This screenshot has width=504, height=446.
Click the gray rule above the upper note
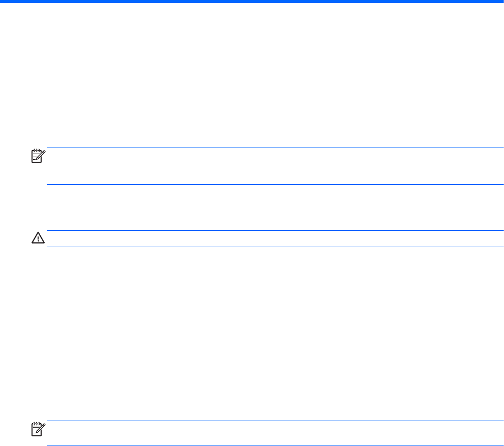click(274, 147)
